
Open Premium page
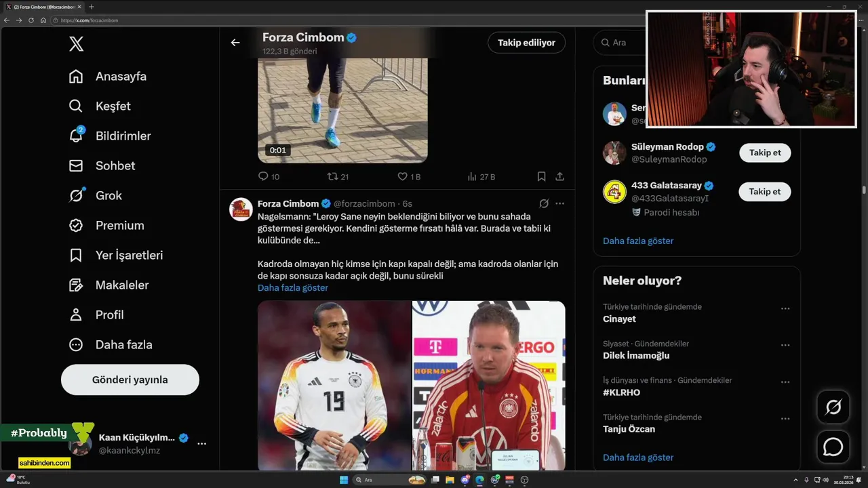point(106,225)
